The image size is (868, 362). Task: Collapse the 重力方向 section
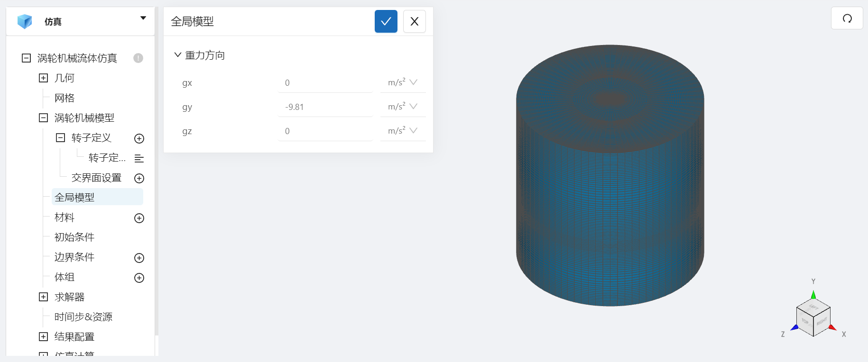pos(178,55)
